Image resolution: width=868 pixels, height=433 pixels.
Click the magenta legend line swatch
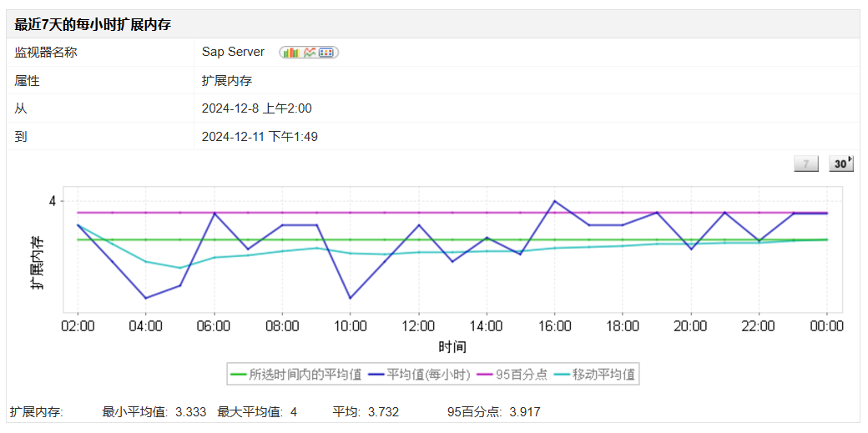484,375
